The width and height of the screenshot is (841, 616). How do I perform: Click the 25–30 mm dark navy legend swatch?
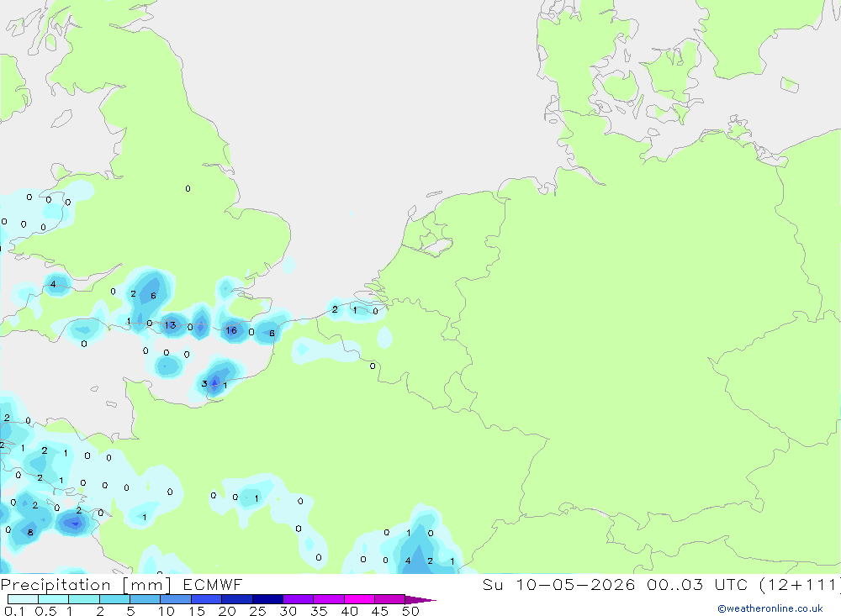click(267, 599)
